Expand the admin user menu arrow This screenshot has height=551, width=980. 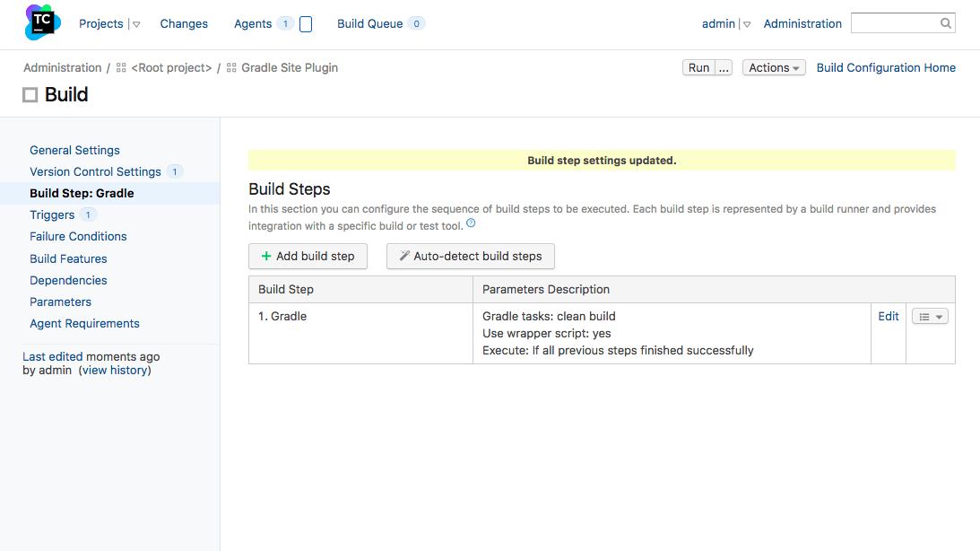coord(747,24)
